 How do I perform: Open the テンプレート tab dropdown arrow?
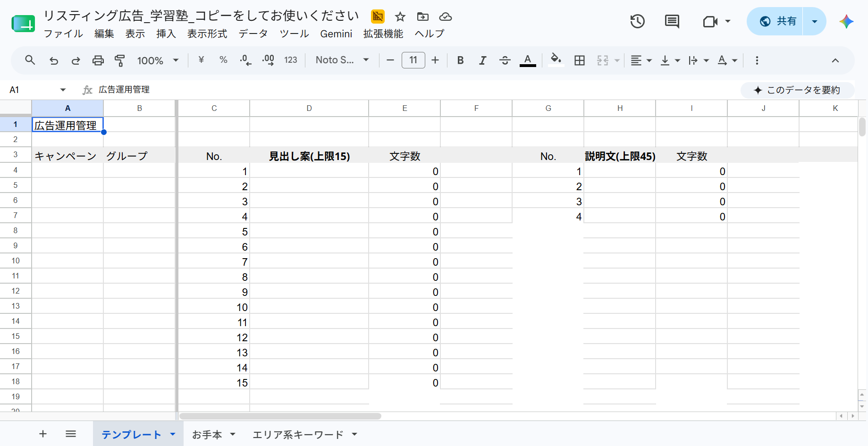pyautogui.click(x=173, y=434)
